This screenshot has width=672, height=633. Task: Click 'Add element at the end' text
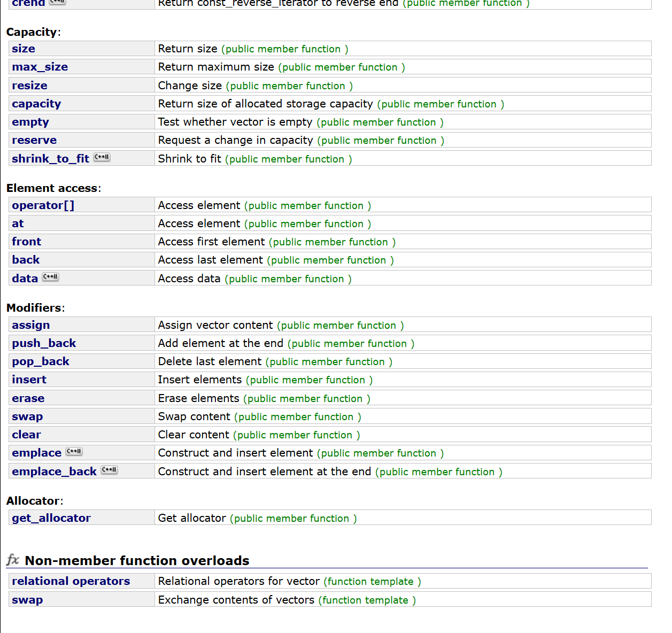point(220,343)
